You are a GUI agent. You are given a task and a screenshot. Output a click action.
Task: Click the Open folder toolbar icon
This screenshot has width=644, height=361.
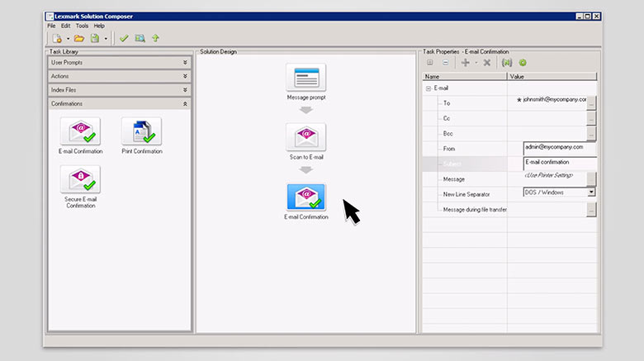point(79,38)
